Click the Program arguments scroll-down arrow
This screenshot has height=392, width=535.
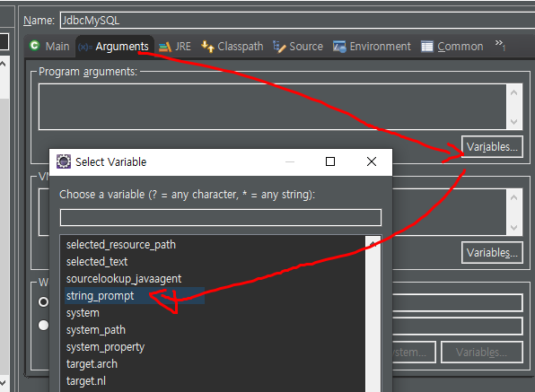(x=513, y=122)
